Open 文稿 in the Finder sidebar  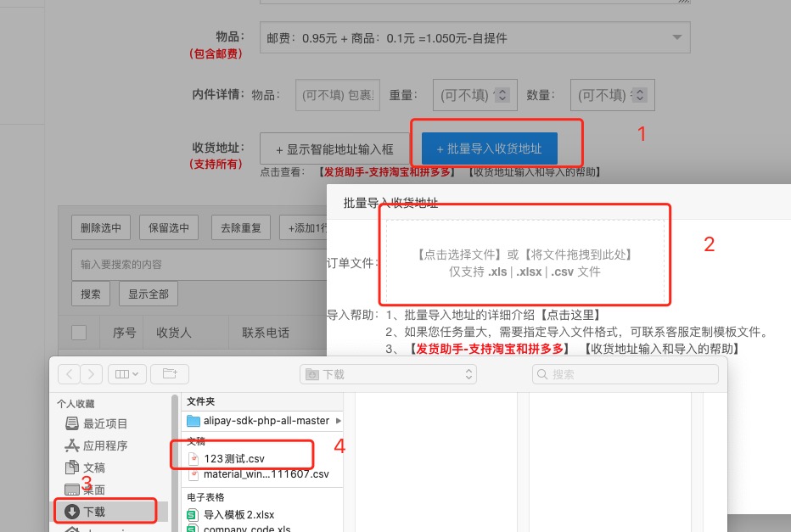(x=93, y=468)
